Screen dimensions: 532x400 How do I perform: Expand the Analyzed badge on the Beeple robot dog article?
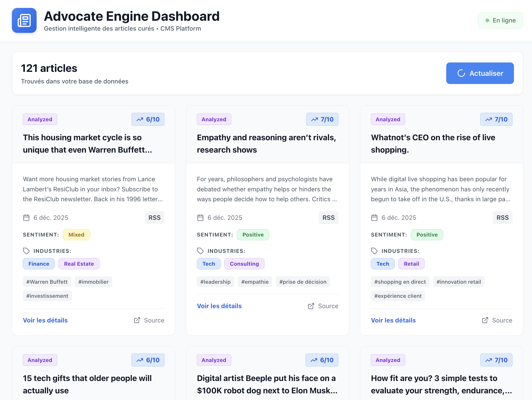pyautogui.click(x=214, y=360)
